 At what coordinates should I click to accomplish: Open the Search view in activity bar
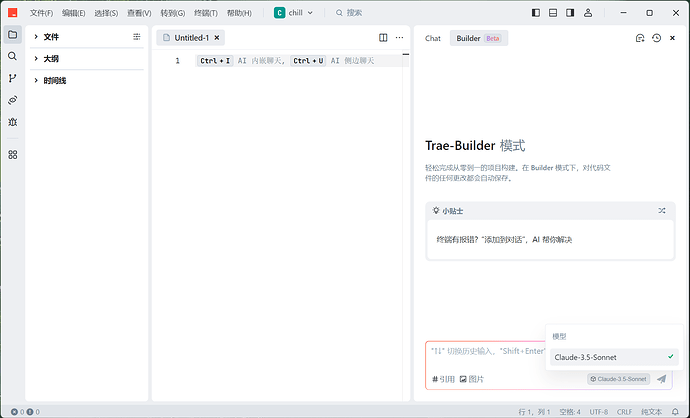pyautogui.click(x=13, y=56)
